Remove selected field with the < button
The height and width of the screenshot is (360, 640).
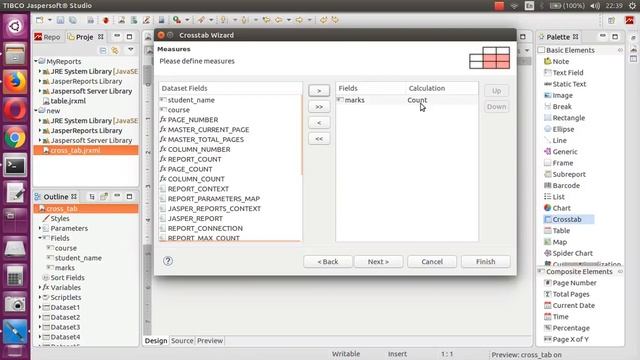point(319,123)
